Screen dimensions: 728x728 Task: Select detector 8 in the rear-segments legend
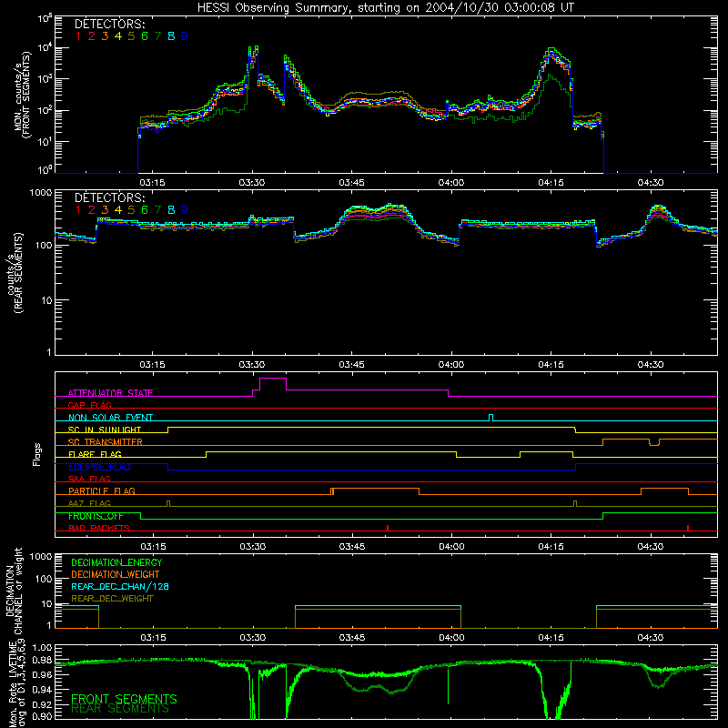(171, 210)
